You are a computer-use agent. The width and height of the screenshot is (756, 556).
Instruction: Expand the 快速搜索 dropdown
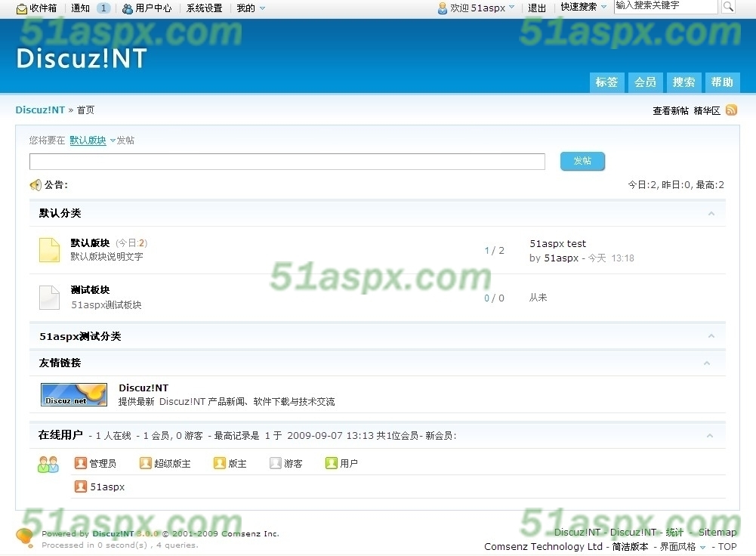tap(583, 7)
